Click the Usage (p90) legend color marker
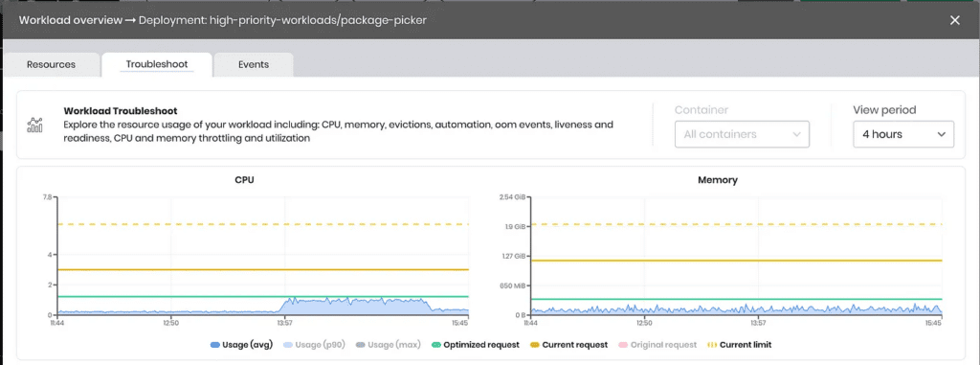Screen dimensions: 980x365 point(288,345)
